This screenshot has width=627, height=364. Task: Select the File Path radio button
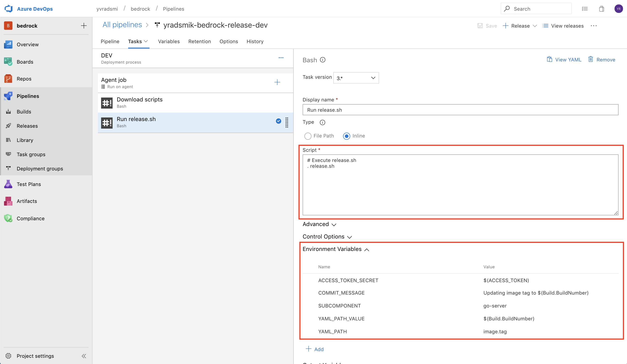[308, 136]
